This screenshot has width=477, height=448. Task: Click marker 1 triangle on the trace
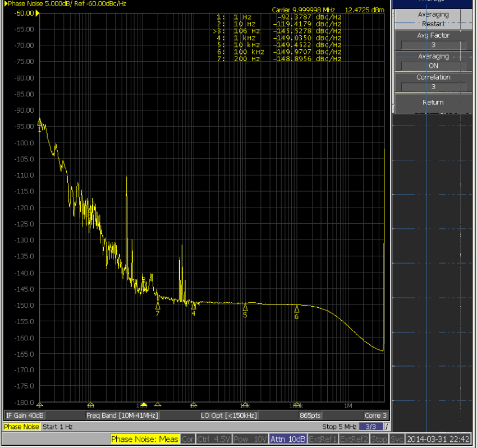(x=39, y=122)
